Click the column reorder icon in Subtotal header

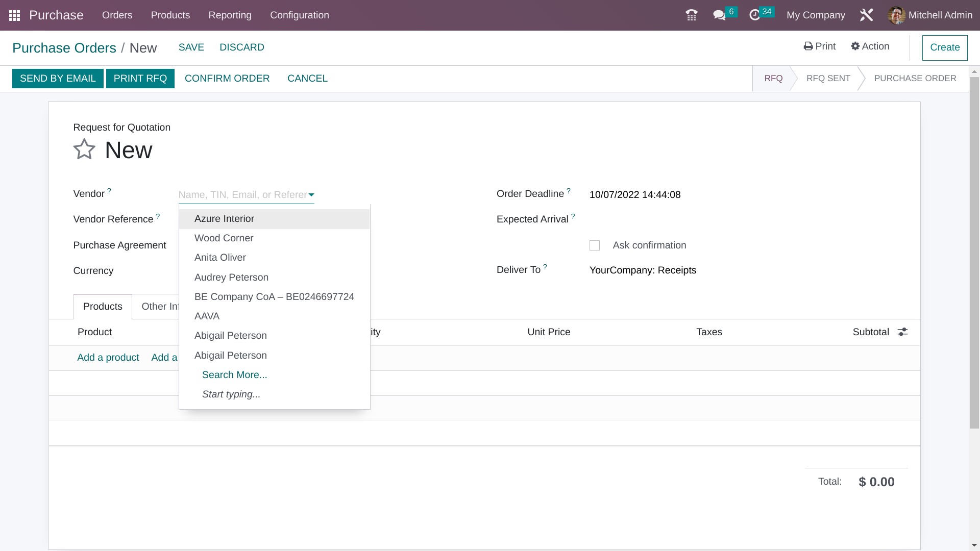coord(902,332)
